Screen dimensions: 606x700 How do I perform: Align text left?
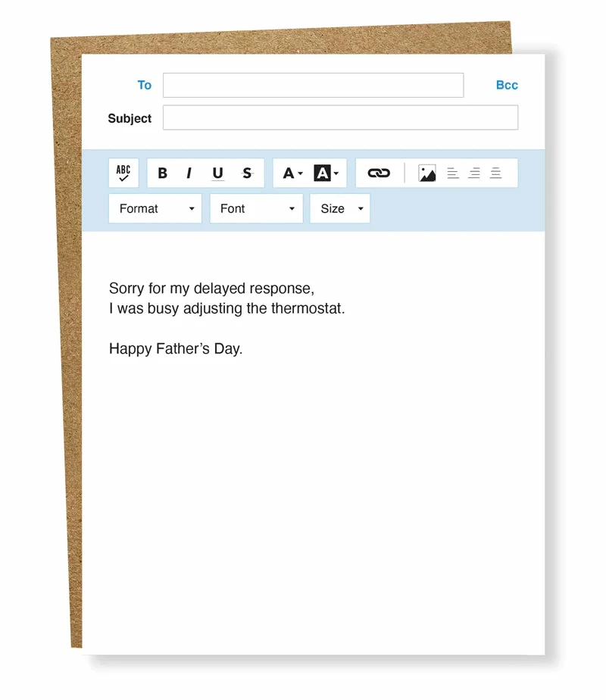[x=453, y=173]
